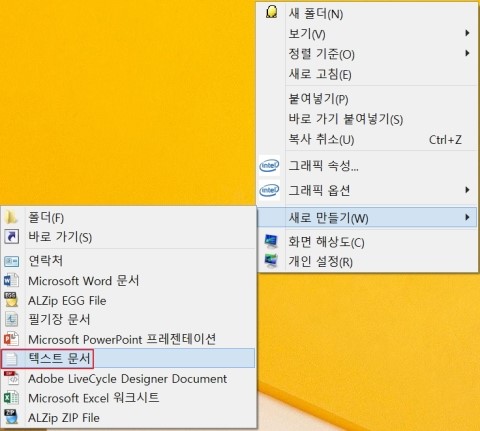Create a new 바로 가기(S) shortcut
The width and height of the screenshot is (480, 431).
click(128, 237)
